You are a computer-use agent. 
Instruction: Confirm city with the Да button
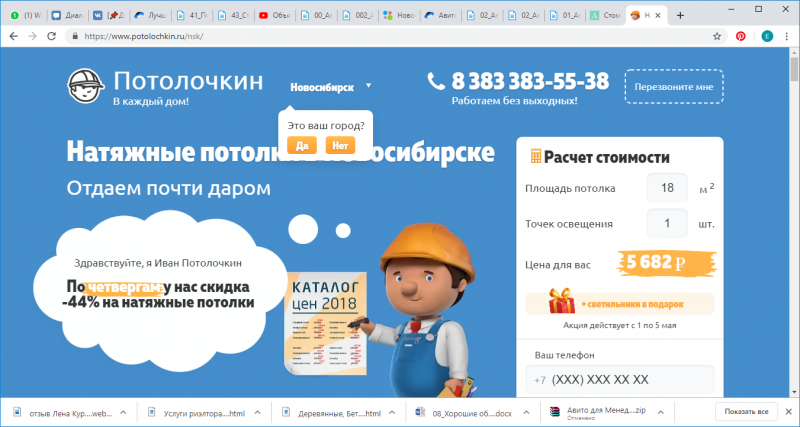click(x=302, y=145)
